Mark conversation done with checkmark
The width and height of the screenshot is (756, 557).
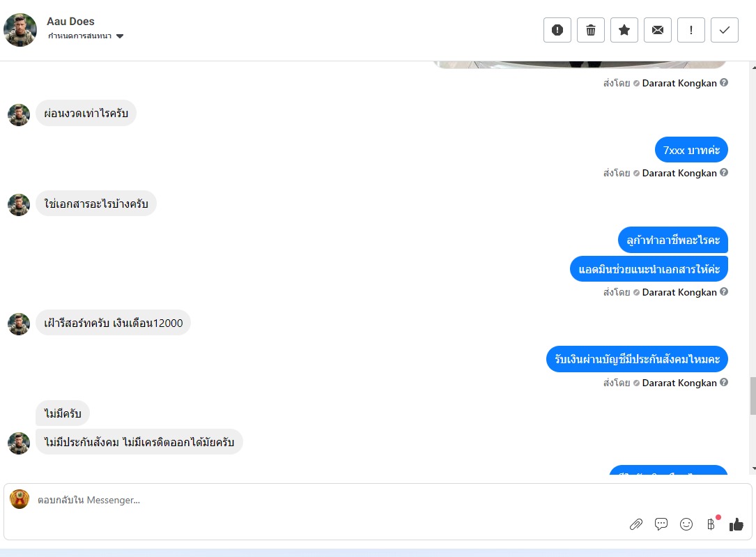(724, 30)
